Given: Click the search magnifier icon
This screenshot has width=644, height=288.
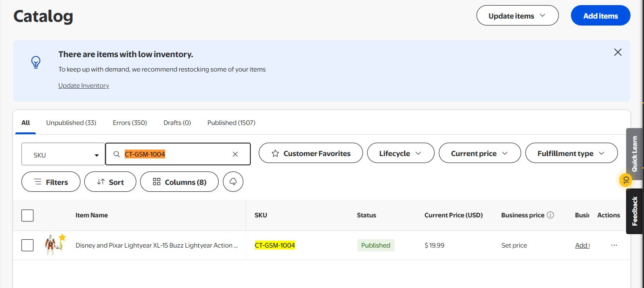Looking at the screenshot, I should point(117,154).
